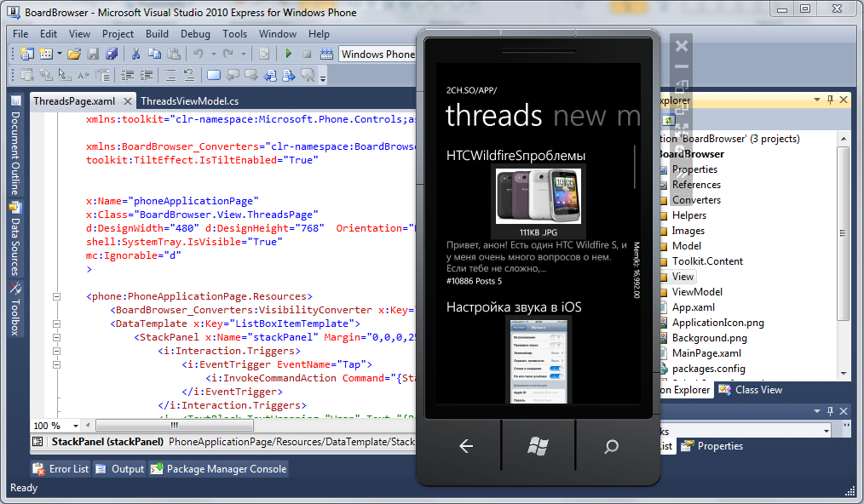Open the Redo history dropdown arrow
864x504 pixels.
tap(243, 54)
